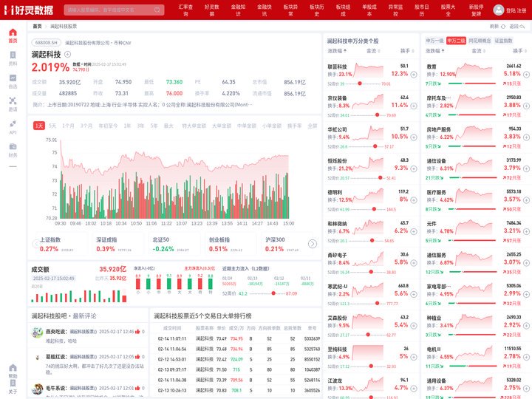
Task: Show 换手率 chart series
Action: click(x=295, y=126)
